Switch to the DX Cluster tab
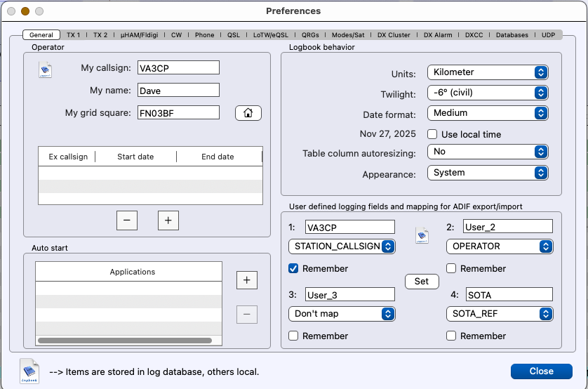 [394, 34]
